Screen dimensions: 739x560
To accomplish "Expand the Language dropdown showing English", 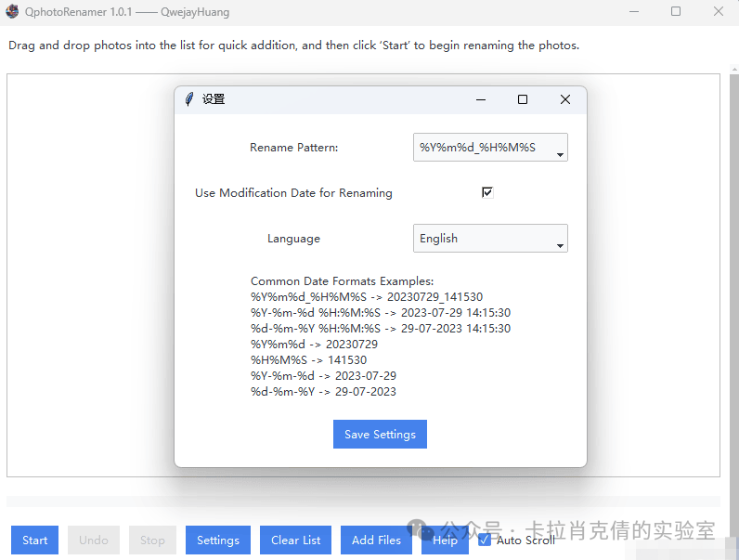I will coord(489,239).
